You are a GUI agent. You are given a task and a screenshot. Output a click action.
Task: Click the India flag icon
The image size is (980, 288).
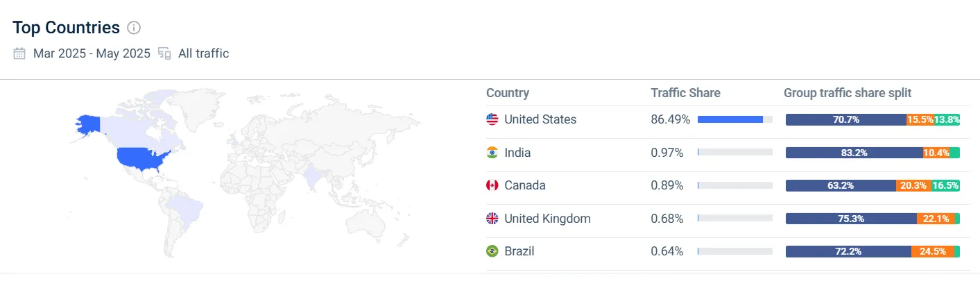pos(492,153)
